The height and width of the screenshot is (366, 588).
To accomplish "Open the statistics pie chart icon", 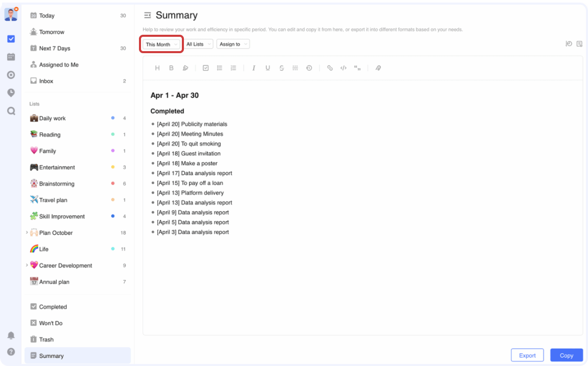I will click(569, 43).
